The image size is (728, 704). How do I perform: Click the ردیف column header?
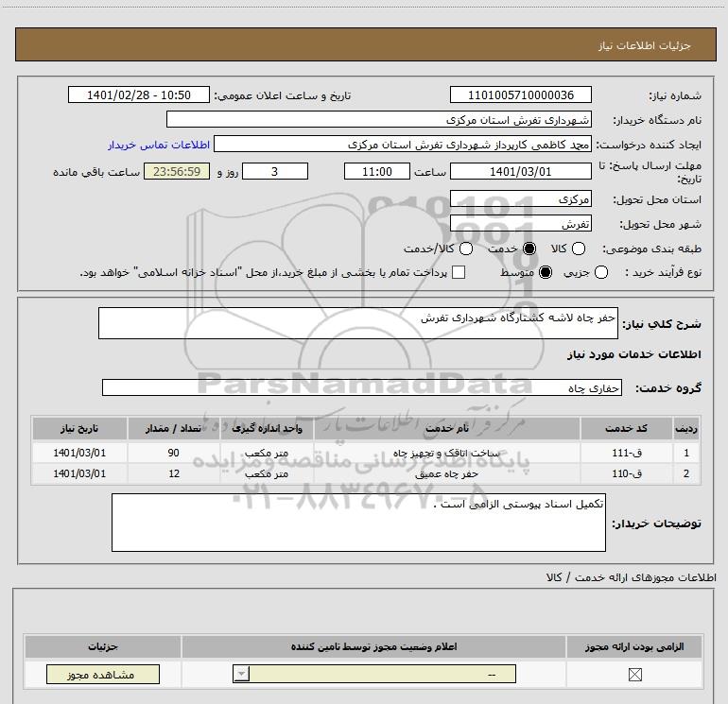click(x=686, y=428)
